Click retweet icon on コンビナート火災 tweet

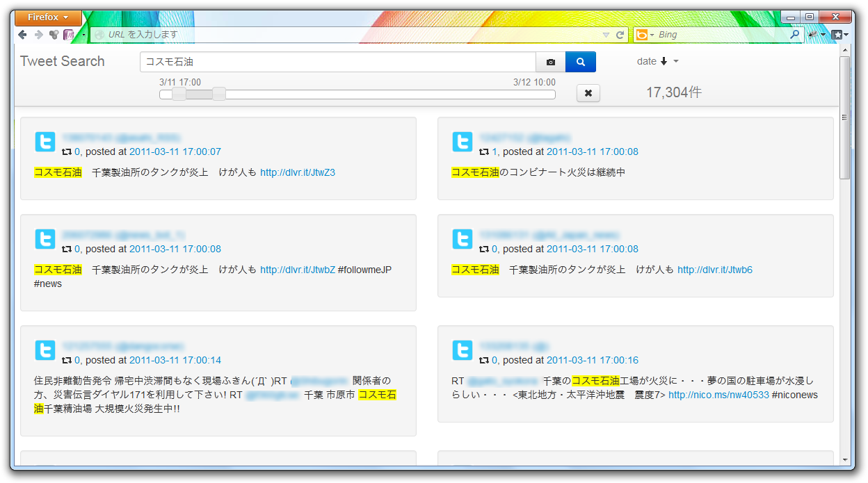pyautogui.click(x=484, y=152)
